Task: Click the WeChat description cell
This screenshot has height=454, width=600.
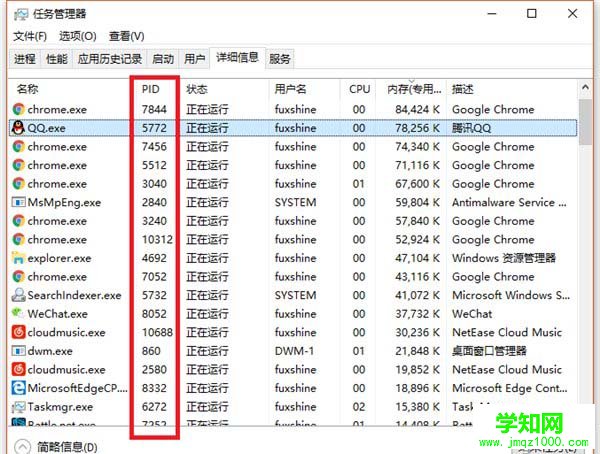Action: (x=472, y=314)
